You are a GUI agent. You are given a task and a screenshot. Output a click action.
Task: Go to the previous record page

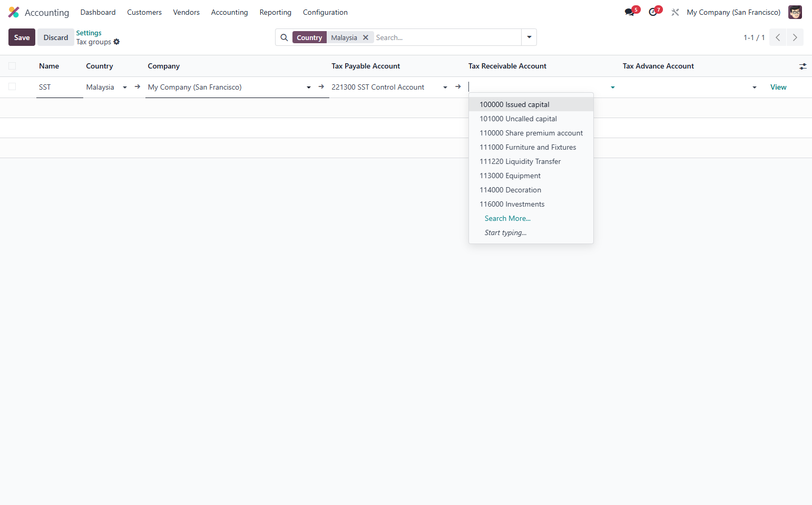coord(778,37)
